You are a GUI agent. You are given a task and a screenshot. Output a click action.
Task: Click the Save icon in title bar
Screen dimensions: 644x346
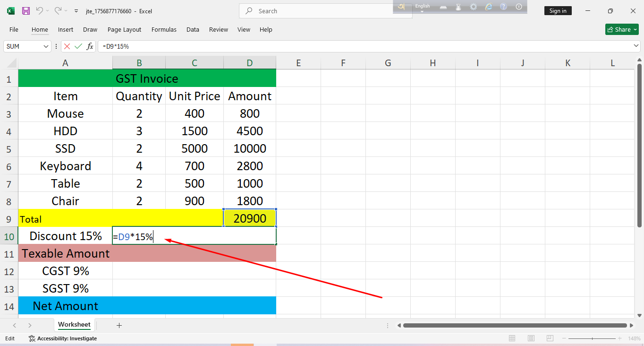26,11
